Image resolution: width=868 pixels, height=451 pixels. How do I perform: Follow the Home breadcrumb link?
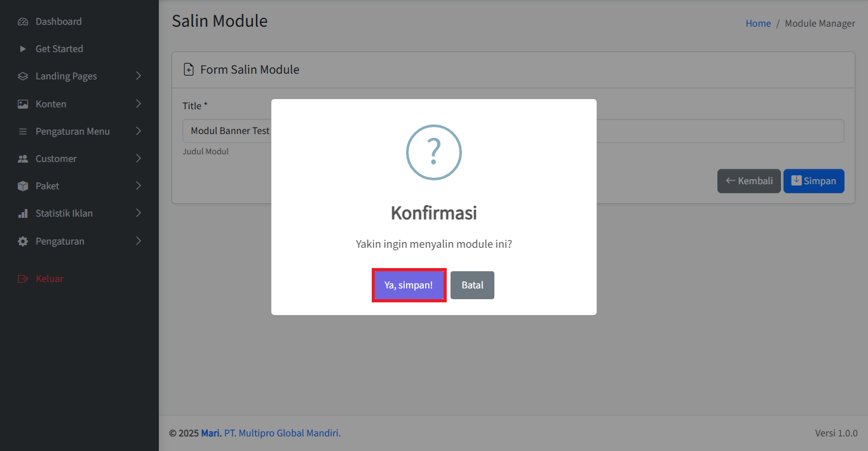click(x=758, y=24)
